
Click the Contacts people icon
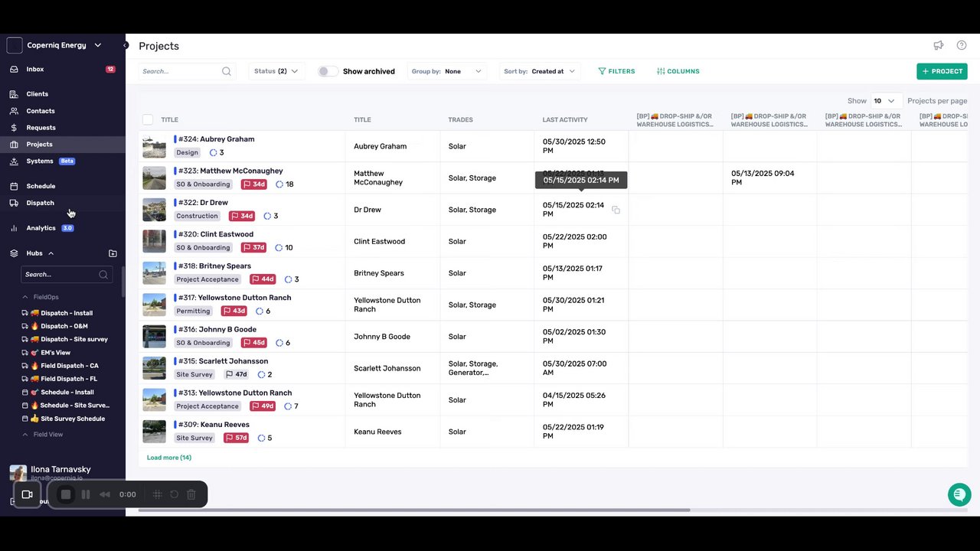click(x=14, y=111)
